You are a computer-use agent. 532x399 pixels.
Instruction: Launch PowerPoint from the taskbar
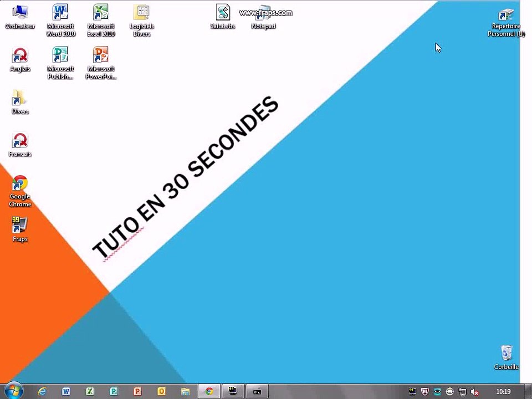[x=137, y=392]
